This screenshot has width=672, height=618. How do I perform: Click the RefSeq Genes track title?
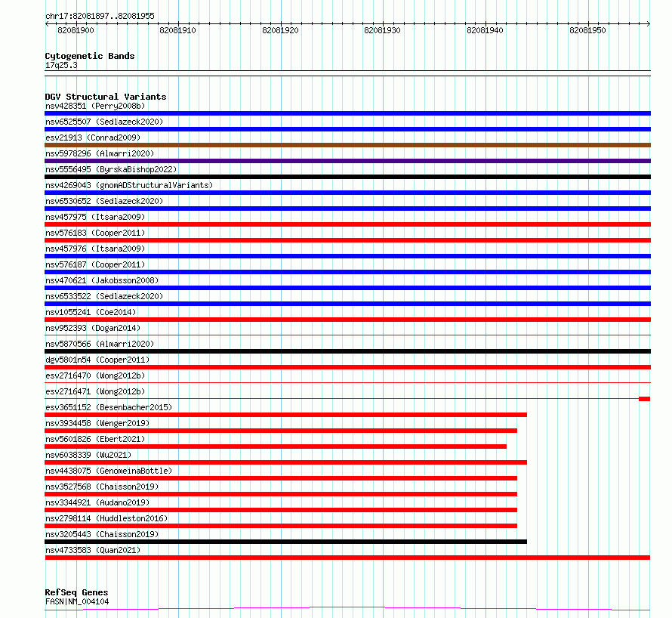76,592
